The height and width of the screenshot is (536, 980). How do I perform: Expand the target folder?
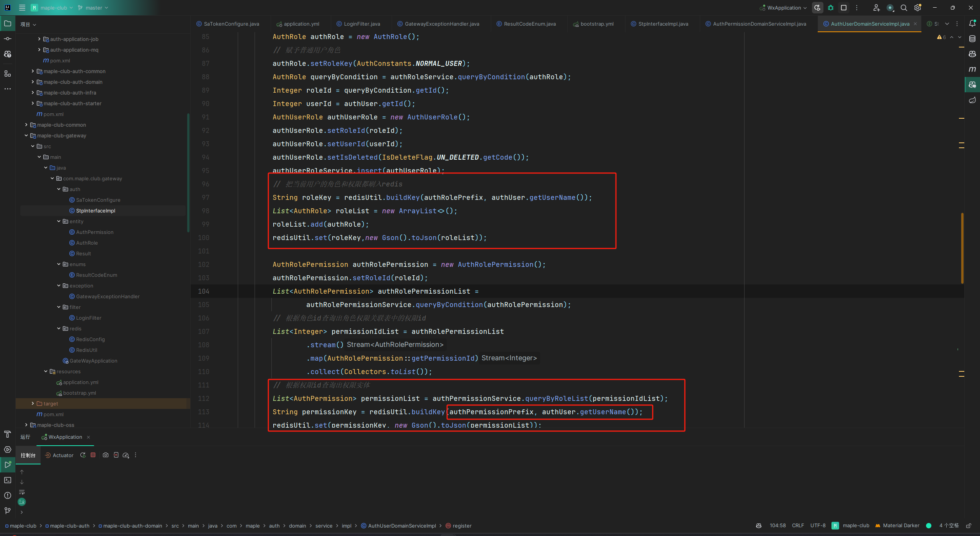pyautogui.click(x=33, y=404)
